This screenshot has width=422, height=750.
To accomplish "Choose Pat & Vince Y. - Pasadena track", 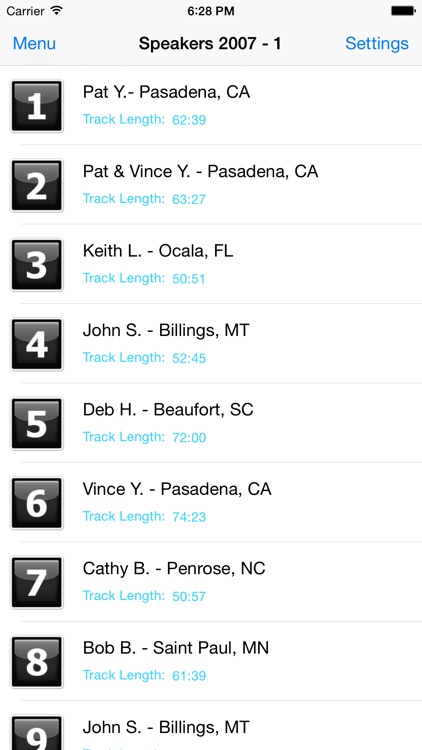I will (211, 185).
